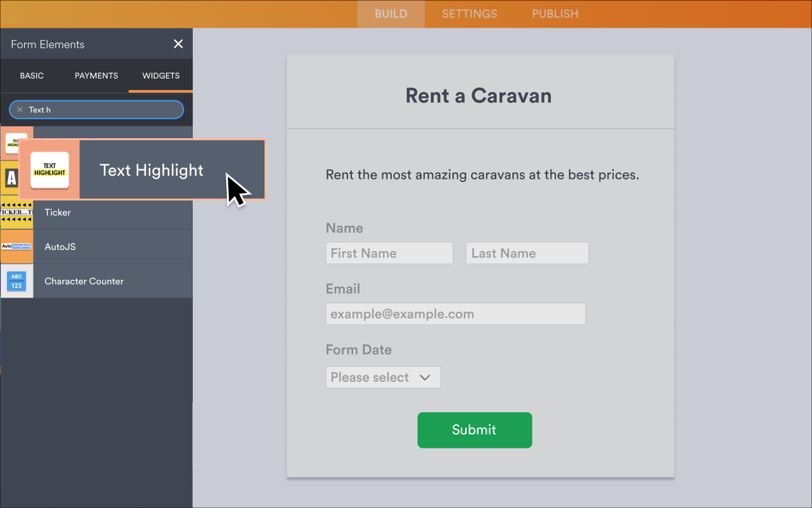Click the Ticker widget icon
Viewport: 812px width, 508px height.
tap(17, 213)
